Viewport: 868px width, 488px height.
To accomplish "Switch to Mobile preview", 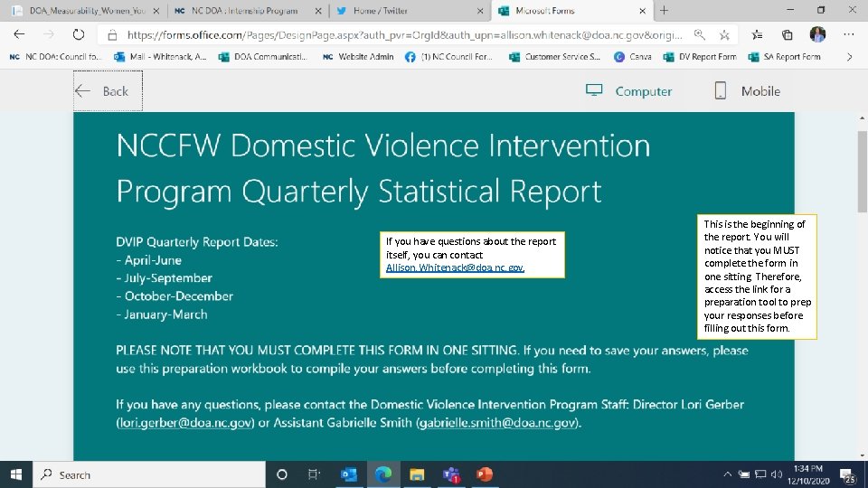I will coord(748,90).
